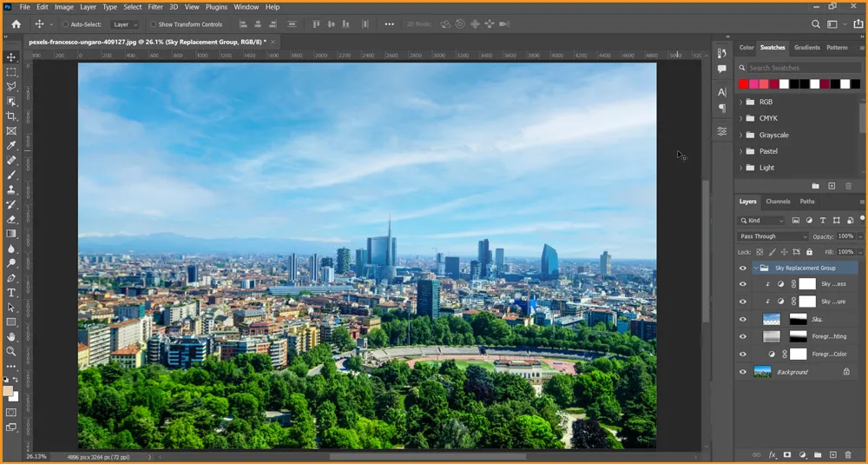The width and height of the screenshot is (868, 464).
Task: Switch to the Color panel tab
Action: pos(746,48)
